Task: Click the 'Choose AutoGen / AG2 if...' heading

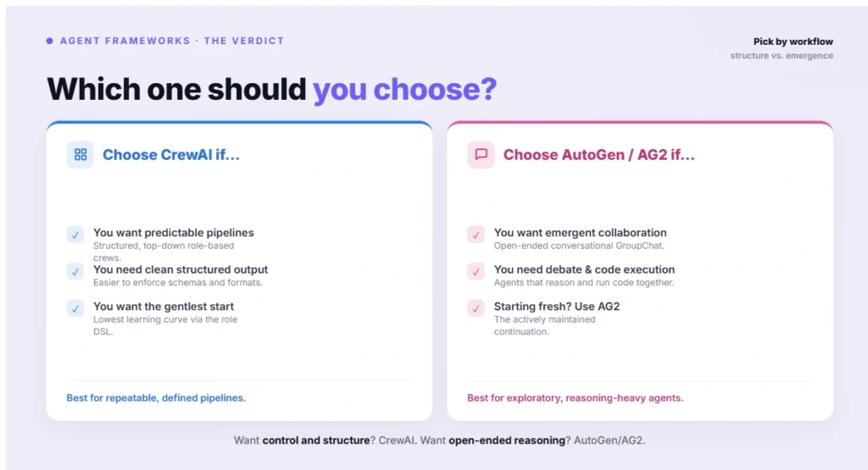Action: 599,155
